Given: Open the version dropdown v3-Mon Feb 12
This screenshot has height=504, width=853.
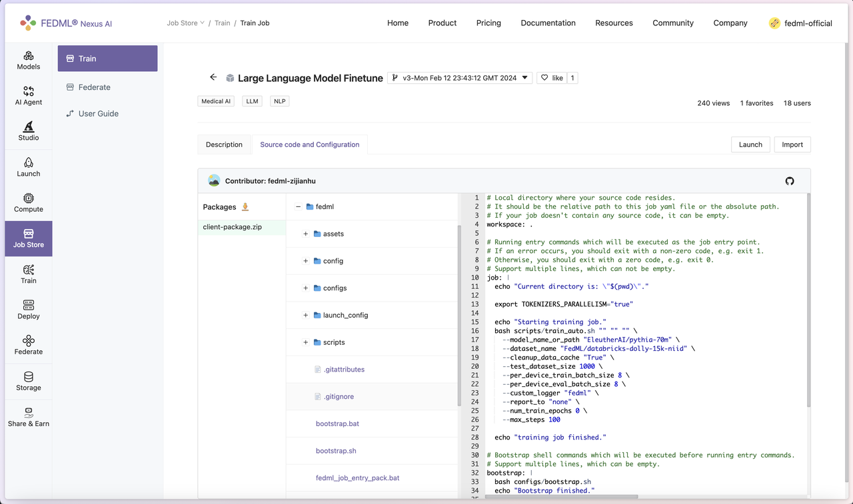Looking at the screenshot, I should pos(460,78).
